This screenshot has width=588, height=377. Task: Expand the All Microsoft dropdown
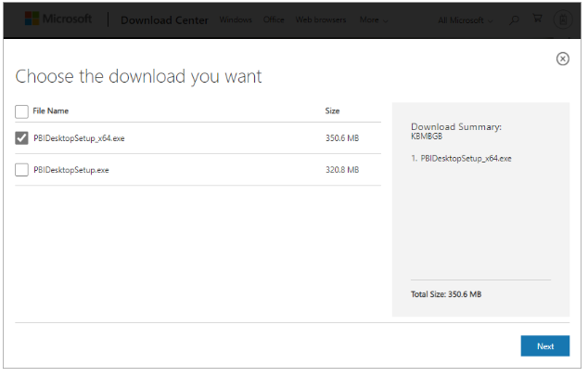(467, 19)
